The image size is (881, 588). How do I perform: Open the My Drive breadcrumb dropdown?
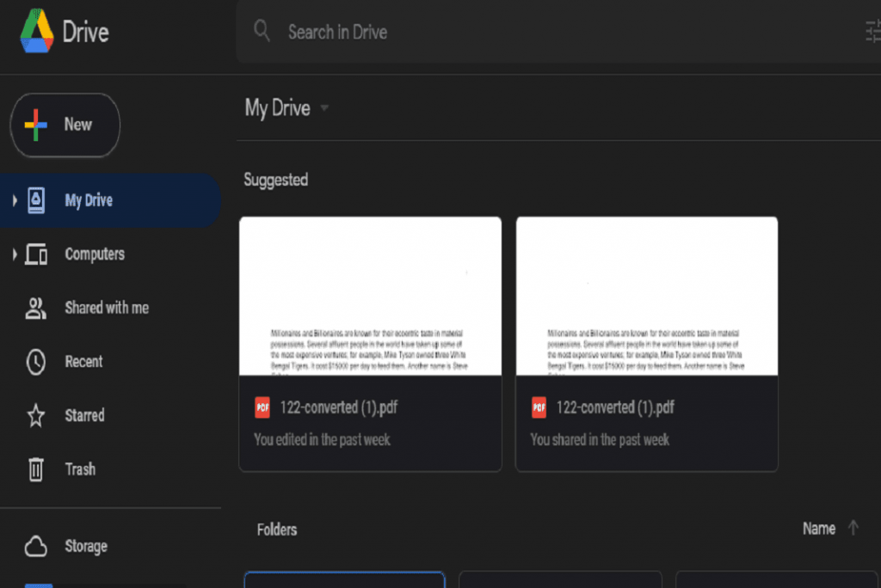324,108
